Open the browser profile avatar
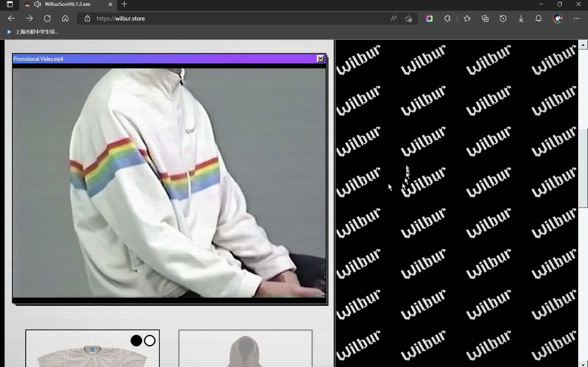 [x=558, y=19]
